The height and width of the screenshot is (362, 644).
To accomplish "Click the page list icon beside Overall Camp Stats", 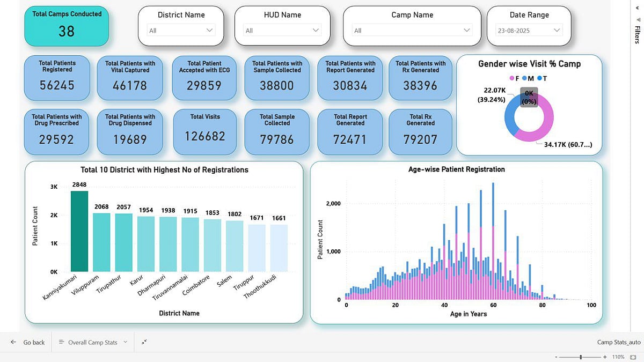I will [61, 342].
